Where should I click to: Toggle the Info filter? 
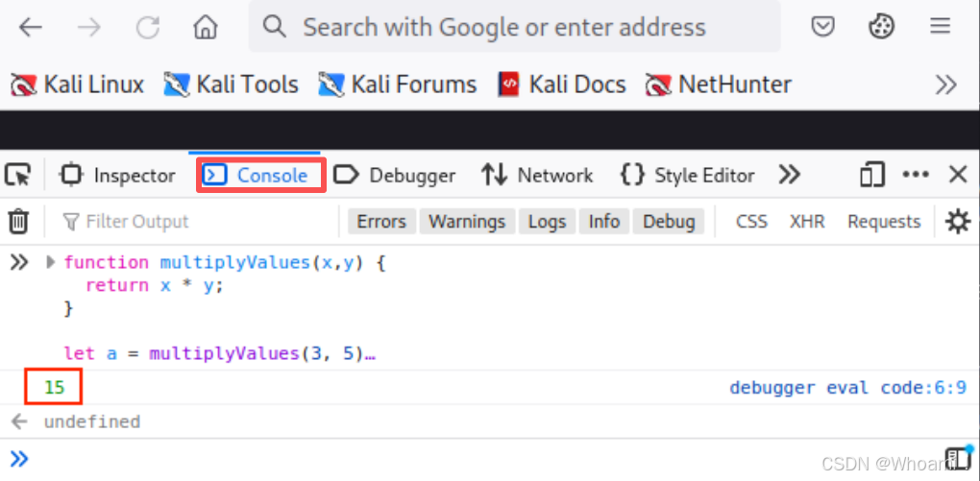603,221
